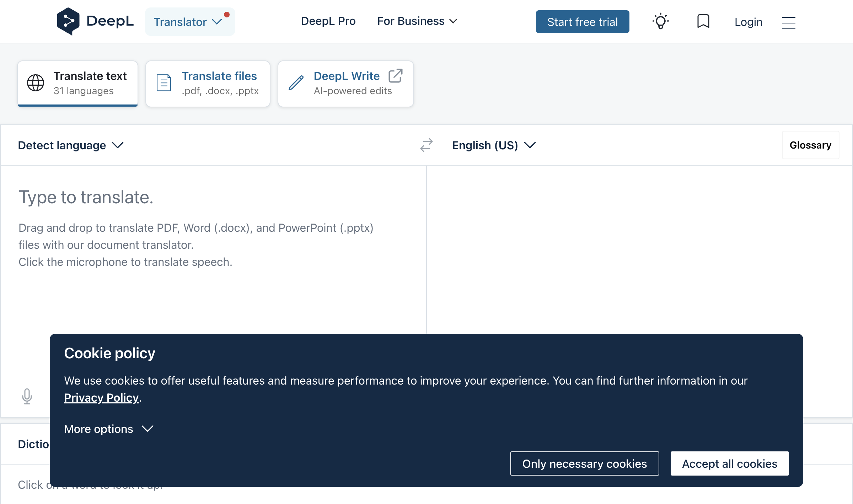Click the globe icon in Translate text tab
This screenshot has width=853, height=504.
pos(36,83)
